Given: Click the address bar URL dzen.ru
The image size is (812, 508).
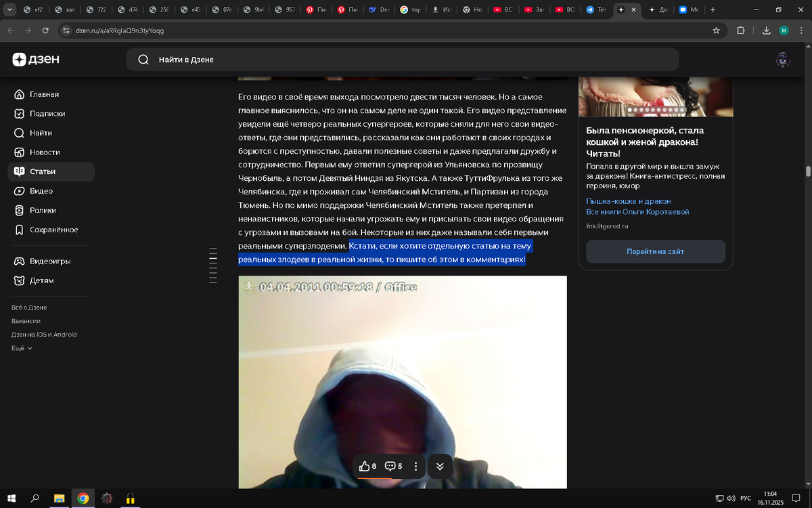Looking at the screenshot, I should [120, 30].
